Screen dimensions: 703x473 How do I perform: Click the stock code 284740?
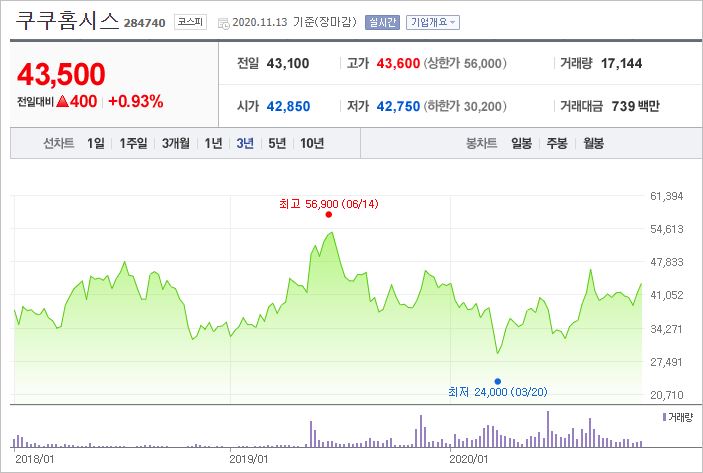click(144, 23)
